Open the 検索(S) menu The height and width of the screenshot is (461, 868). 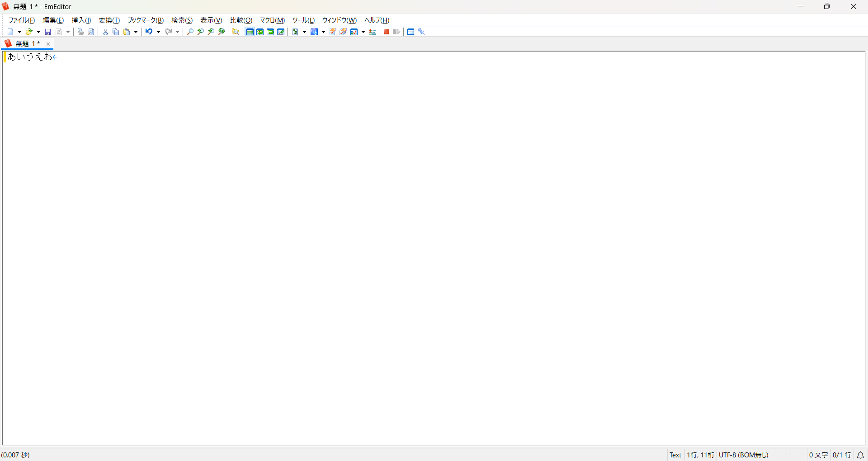(x=182, y=20)
